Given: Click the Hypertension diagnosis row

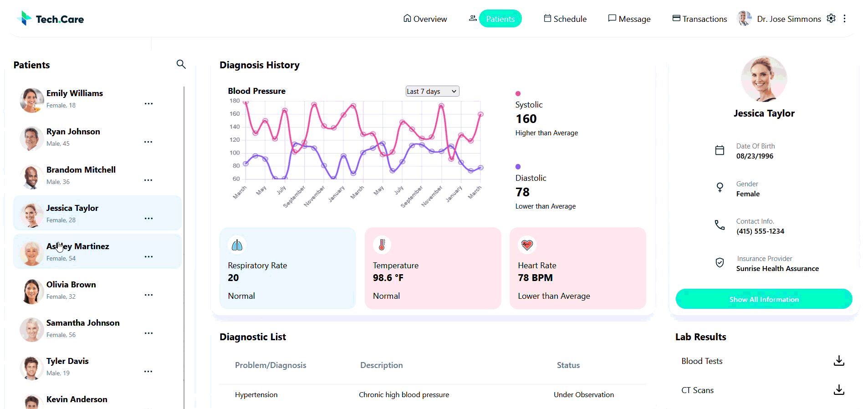Looking at the screenshot, I should tap(433, 395).
